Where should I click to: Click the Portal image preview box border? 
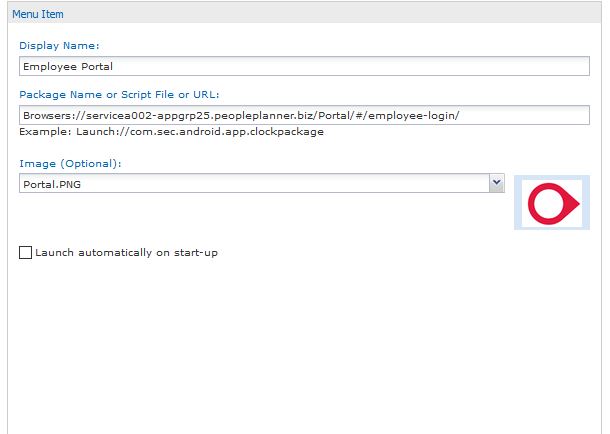pos(518,180)
